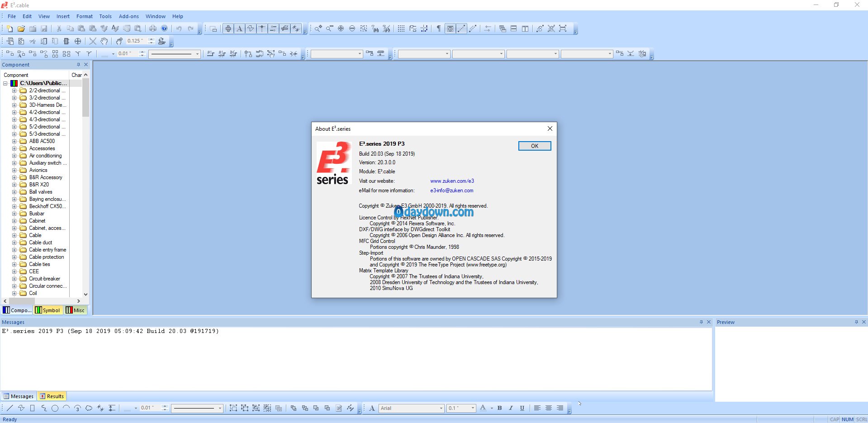The width and height of the screenshot is (868, 423).
Task: Click the Char column header
Action: [x=76, y=75]
